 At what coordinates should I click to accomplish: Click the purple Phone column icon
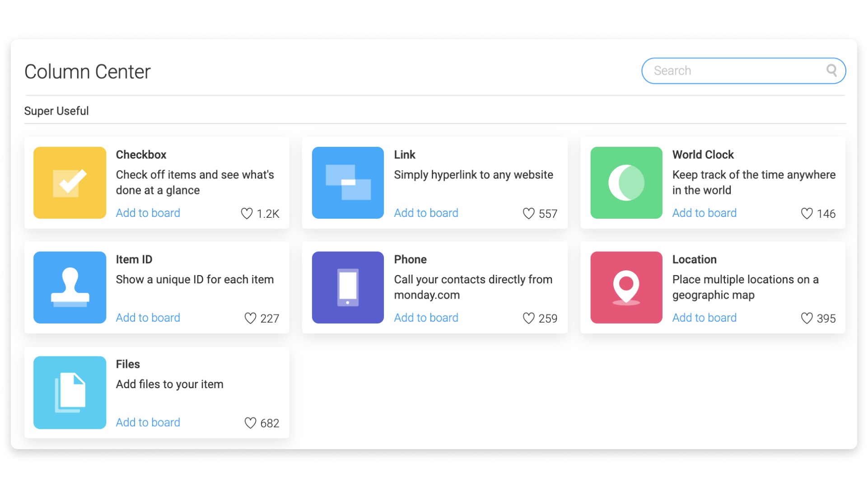348,287
